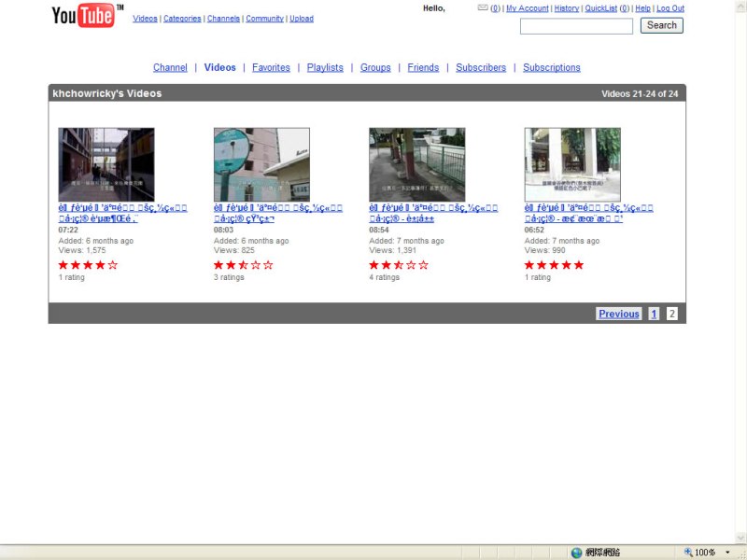
Task: Click the '4 ratings' text
Action: (x=384, y=277)
